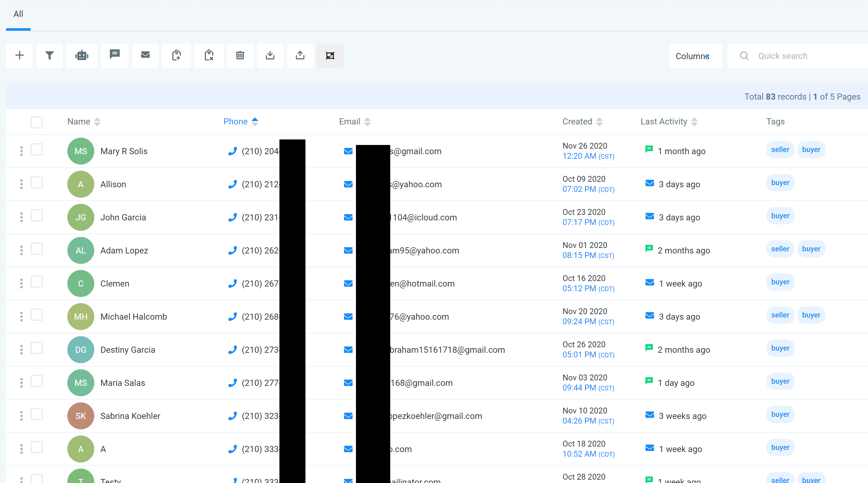
Task: Click the bot automation icon
Action: (81, 55)
